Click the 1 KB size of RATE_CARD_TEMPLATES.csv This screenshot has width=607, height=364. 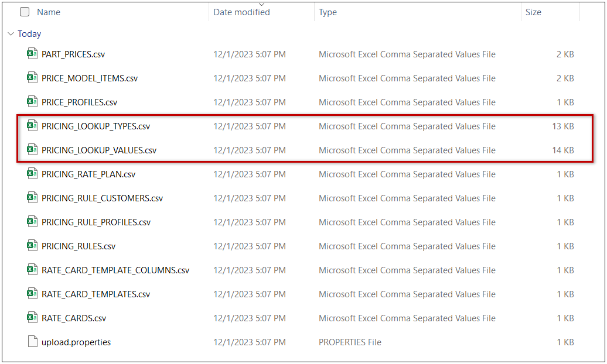tap(565, 294)
